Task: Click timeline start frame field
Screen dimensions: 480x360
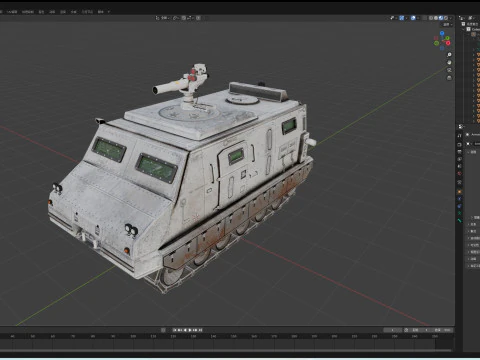Action: [x=420, y=330]
